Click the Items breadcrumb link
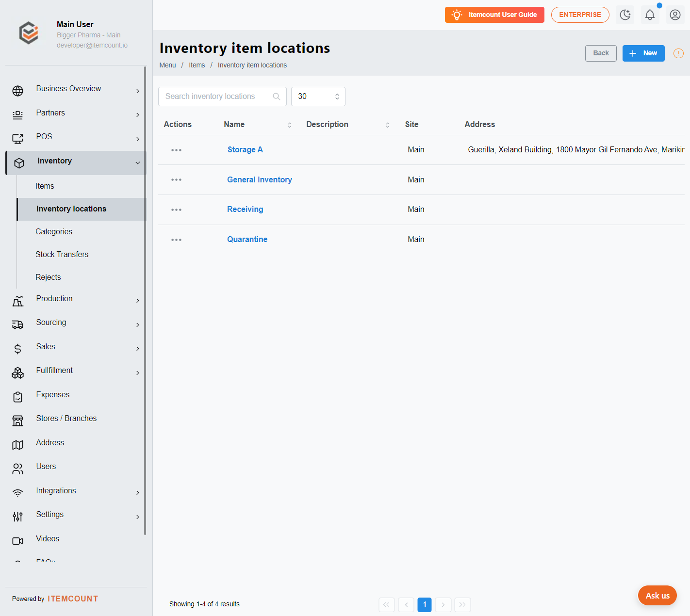 pos(197,65)
